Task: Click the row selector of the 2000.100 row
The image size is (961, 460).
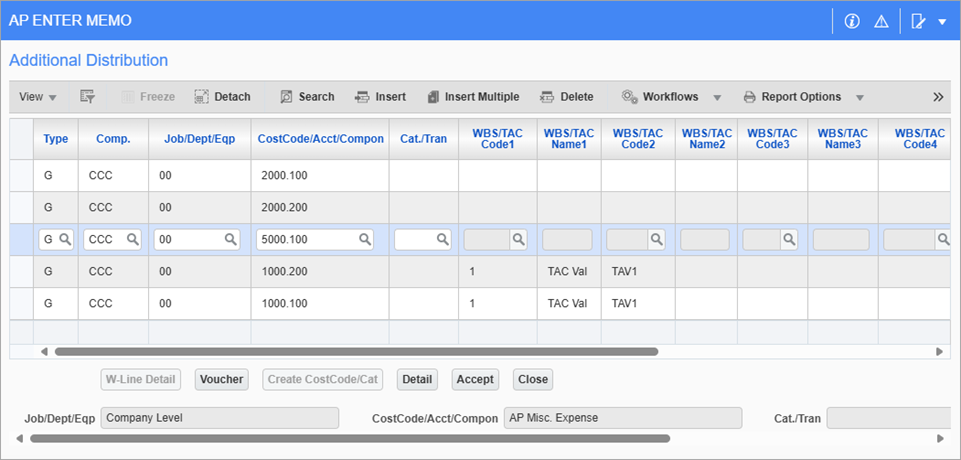Action: [x=21, y=176]
